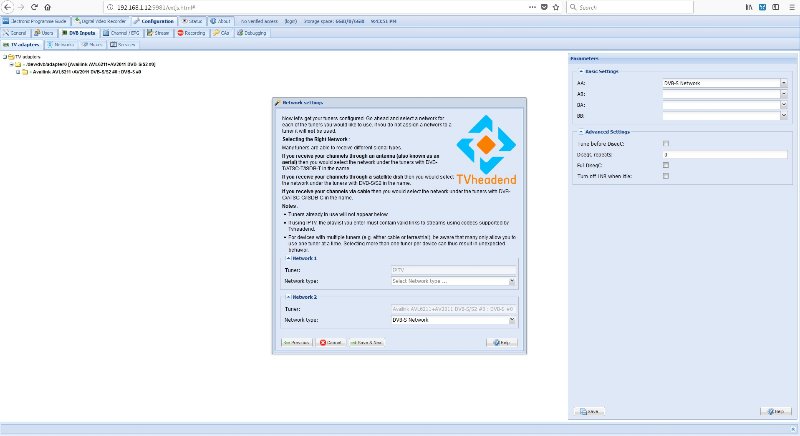Image resolution: width=800 pixels, height=436 pixels.
Task: Open the Debugging tab
Action: [x=252, y=33]
